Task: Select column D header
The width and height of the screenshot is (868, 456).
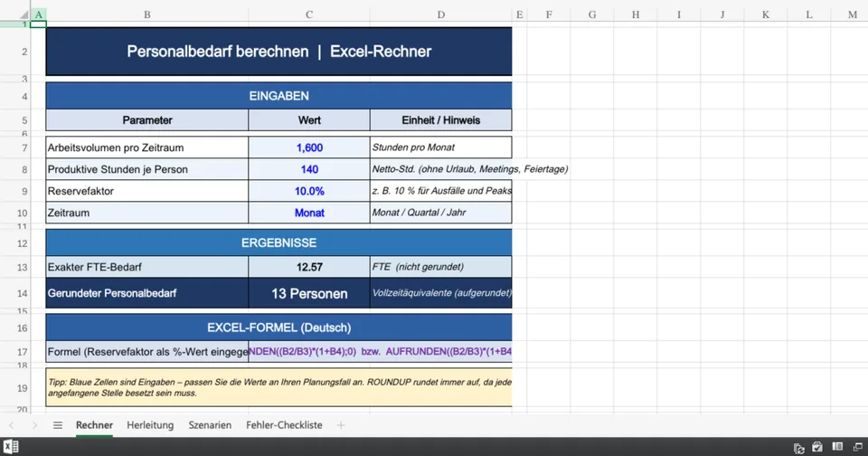Action: pyautogui.click(x=440, y=15)
